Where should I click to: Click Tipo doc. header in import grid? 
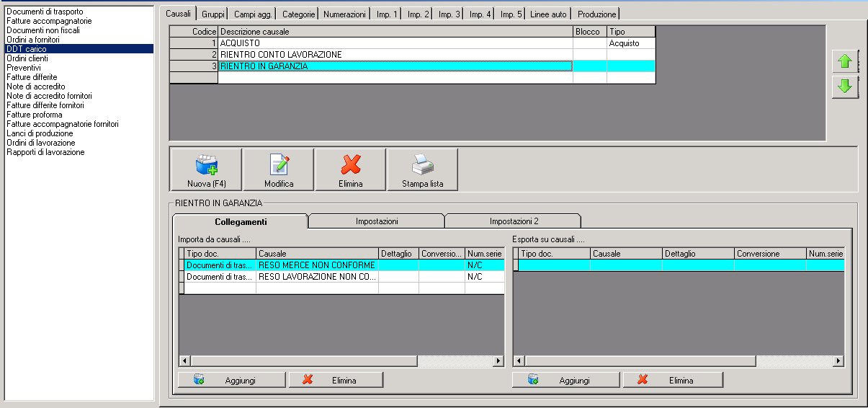click(220, 254)
